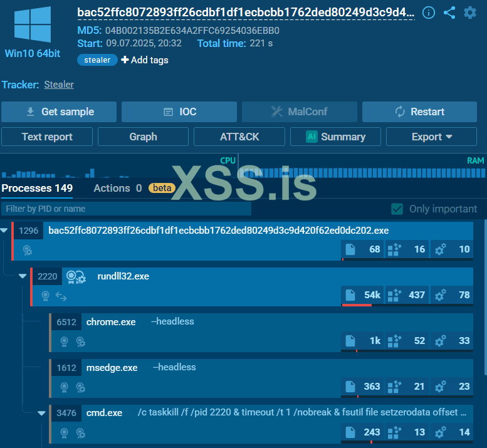Click the first badge icon under chrome.exe
The width and height of the screenshot is (487, 448).
point(65,342)
